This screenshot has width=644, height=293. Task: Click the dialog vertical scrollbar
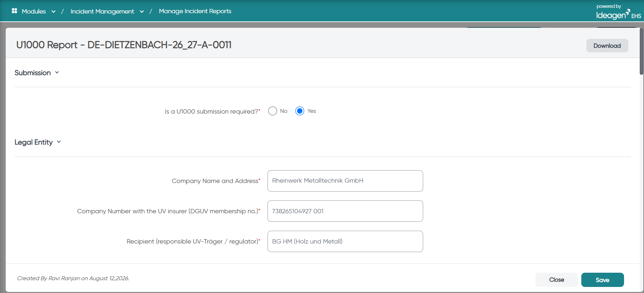(x=641, y=51)
